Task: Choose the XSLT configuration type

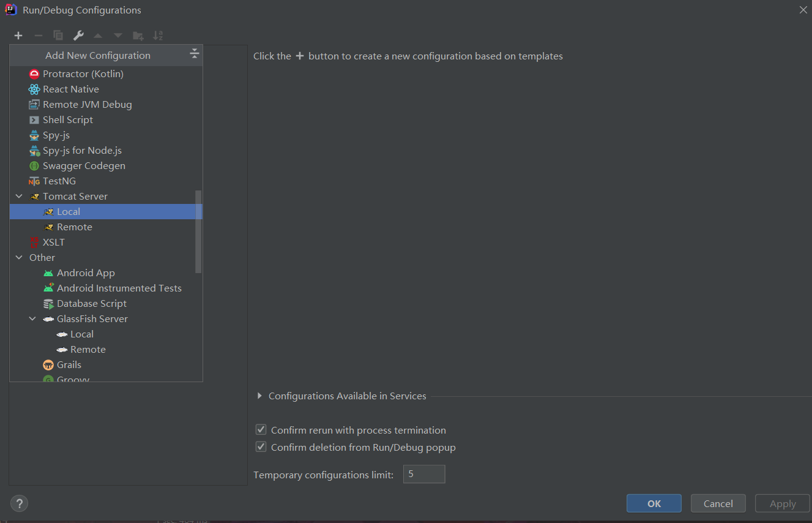Action: coord(106,242)
